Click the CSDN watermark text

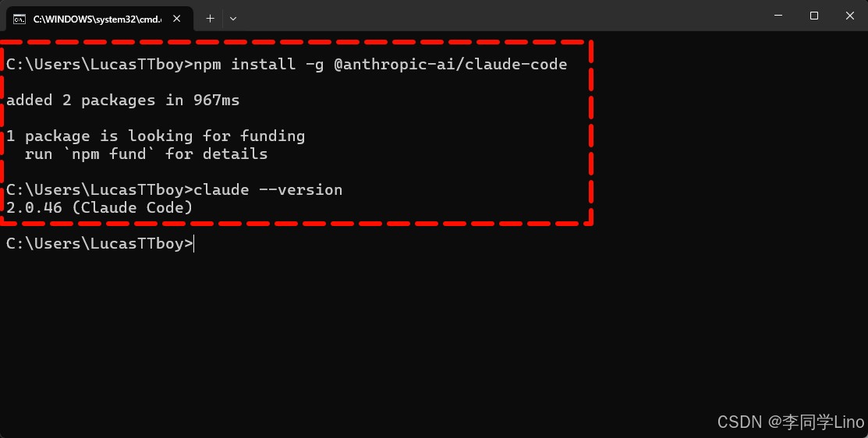(x=791, y=422)
